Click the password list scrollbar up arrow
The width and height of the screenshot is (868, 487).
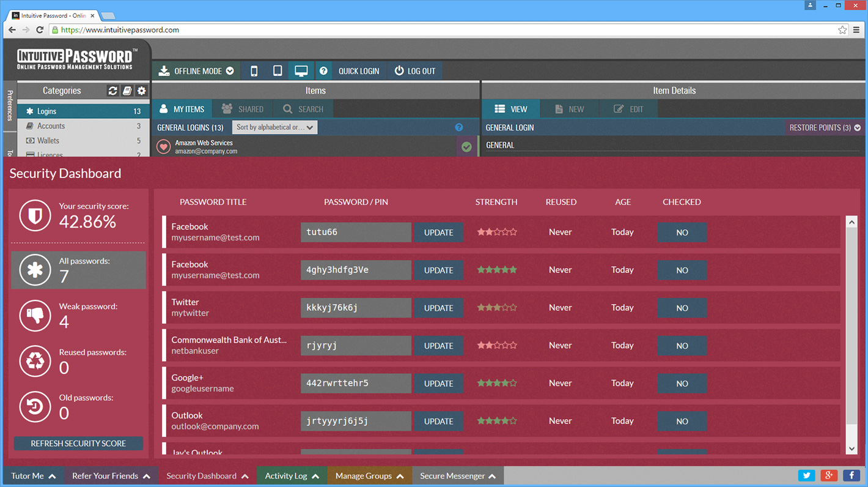point(852,222)
